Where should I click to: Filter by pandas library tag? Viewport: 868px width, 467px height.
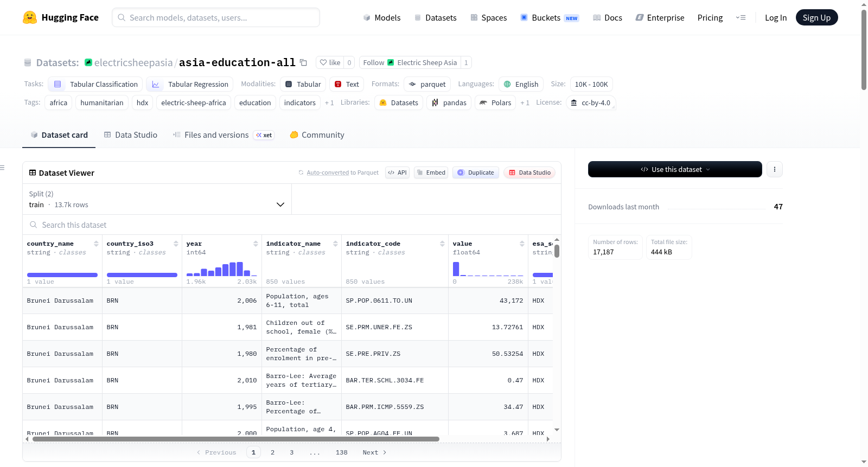pyautogui.click(x=449, y=103)
